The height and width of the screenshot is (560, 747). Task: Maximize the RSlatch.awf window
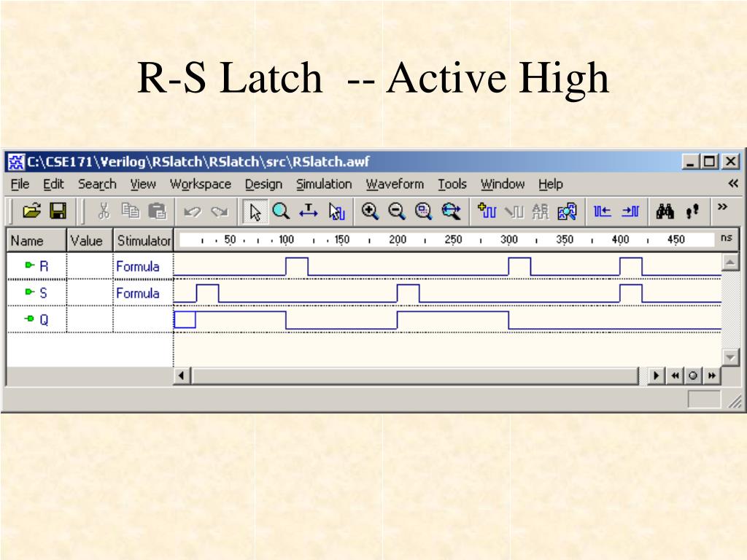point(709,161)
